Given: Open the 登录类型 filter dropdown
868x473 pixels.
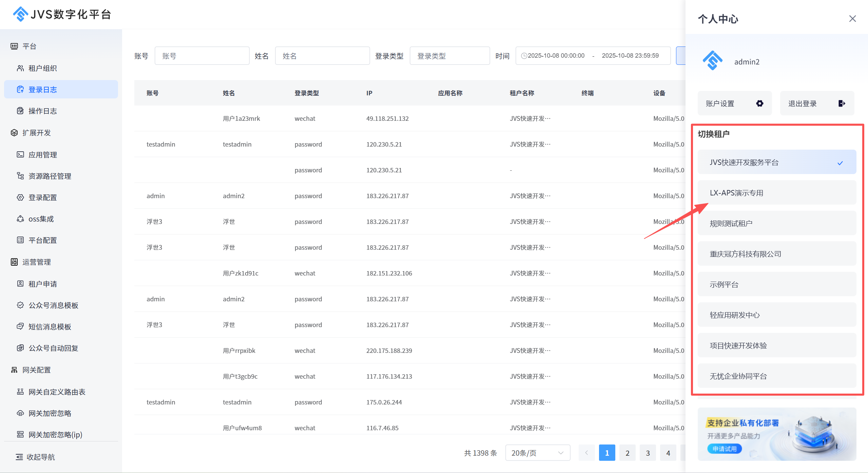Looking at the screenshot, I should (449, 56).
